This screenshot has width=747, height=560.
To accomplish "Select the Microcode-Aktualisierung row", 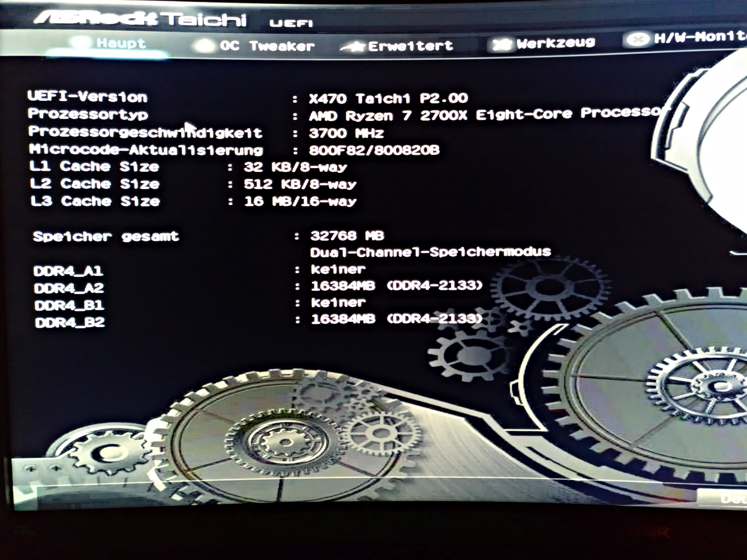I will (146, 150).
